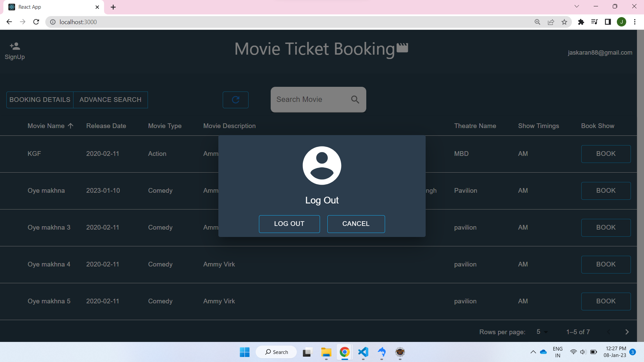
Task: Click the bookmark star in the address bar
Action: 565,22
